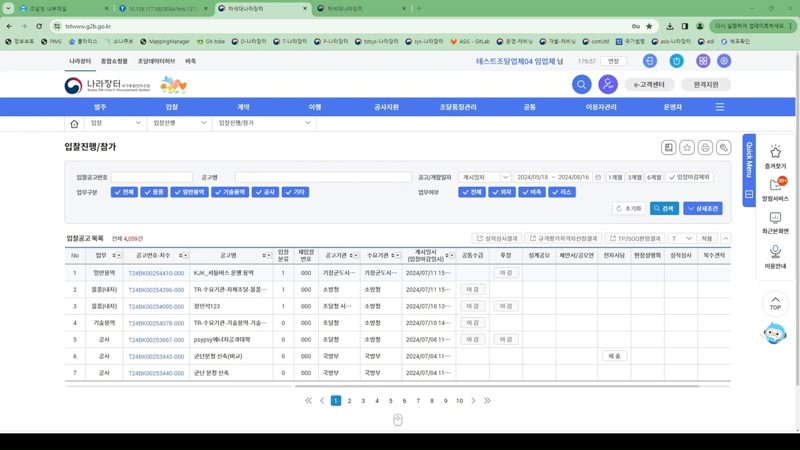Open 공고기관 column filter dropdown
This screenshot has height=450, width=800.
point(356,256)
